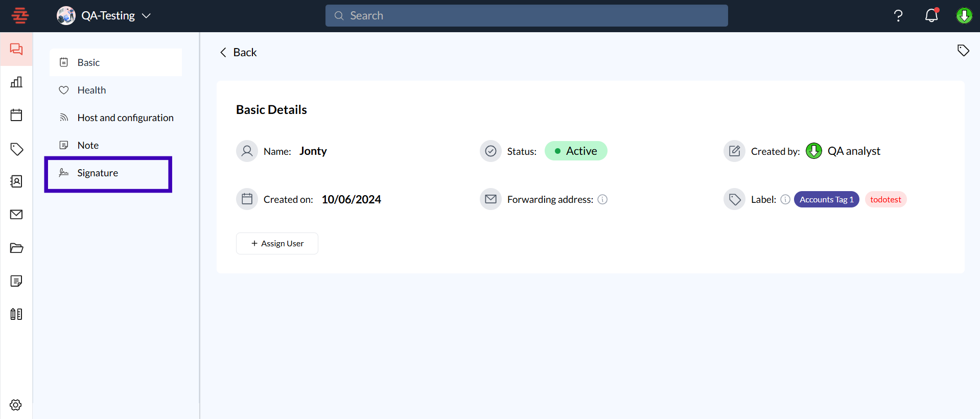
Task: Open Host and configuration section
Action: (125, 118)
